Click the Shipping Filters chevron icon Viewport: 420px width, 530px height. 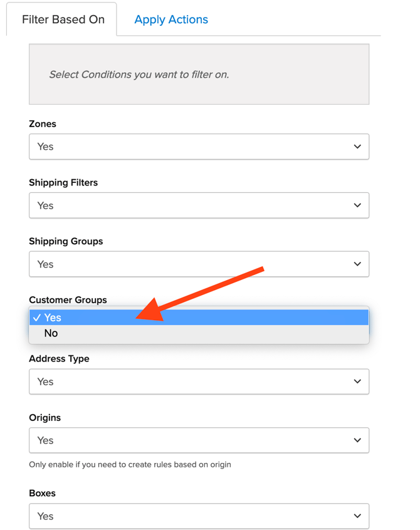(357, 205)
